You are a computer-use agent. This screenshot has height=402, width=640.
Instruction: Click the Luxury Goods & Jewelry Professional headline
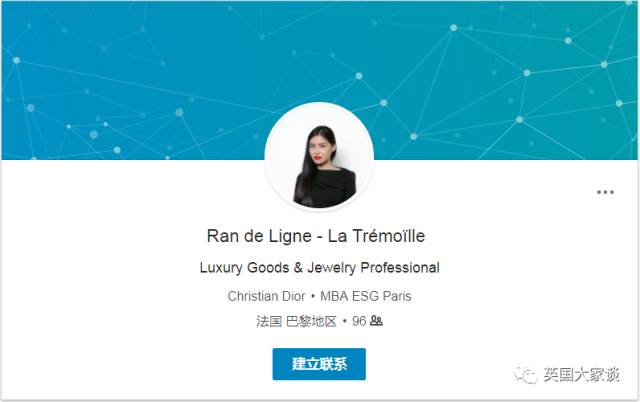tap(320, 268)
